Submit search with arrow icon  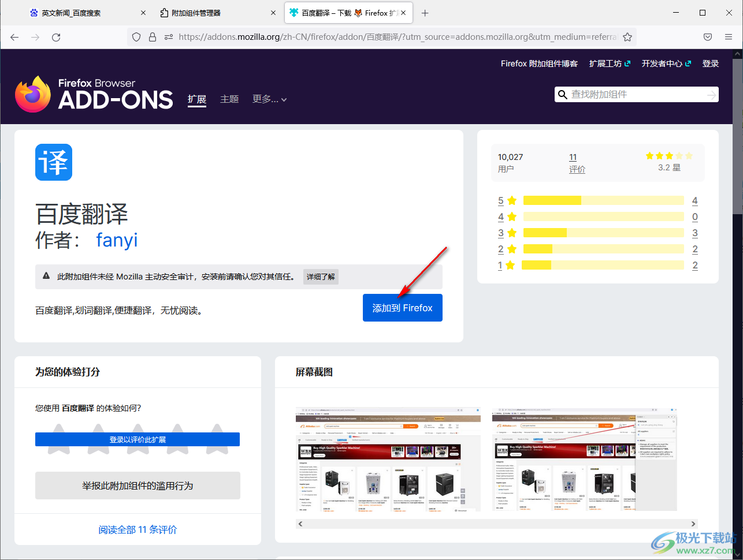click(x=711, y=95)
